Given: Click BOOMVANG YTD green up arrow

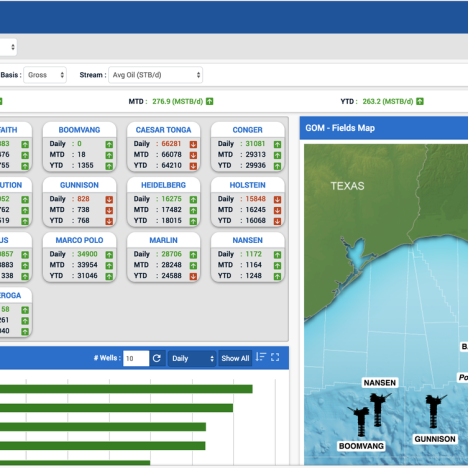Looking at the screenshot, I should click(109, 166).
